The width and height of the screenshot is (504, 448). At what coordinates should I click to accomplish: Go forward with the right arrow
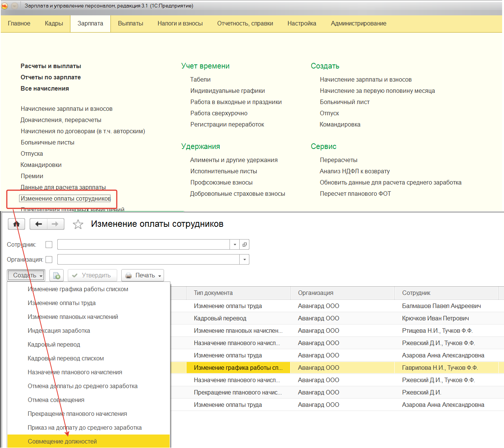55,224
